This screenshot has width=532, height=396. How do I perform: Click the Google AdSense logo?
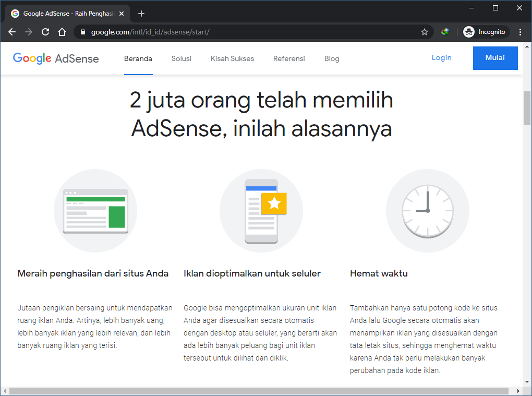[x=56, y=58]
